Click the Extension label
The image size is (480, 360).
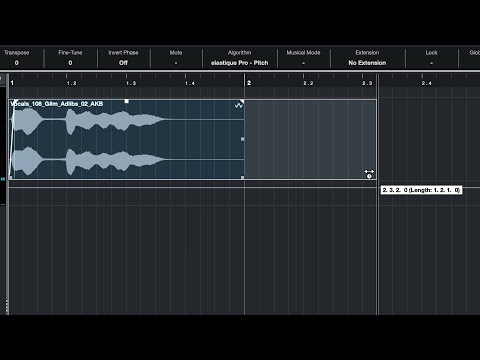click(x=367, y=53)
